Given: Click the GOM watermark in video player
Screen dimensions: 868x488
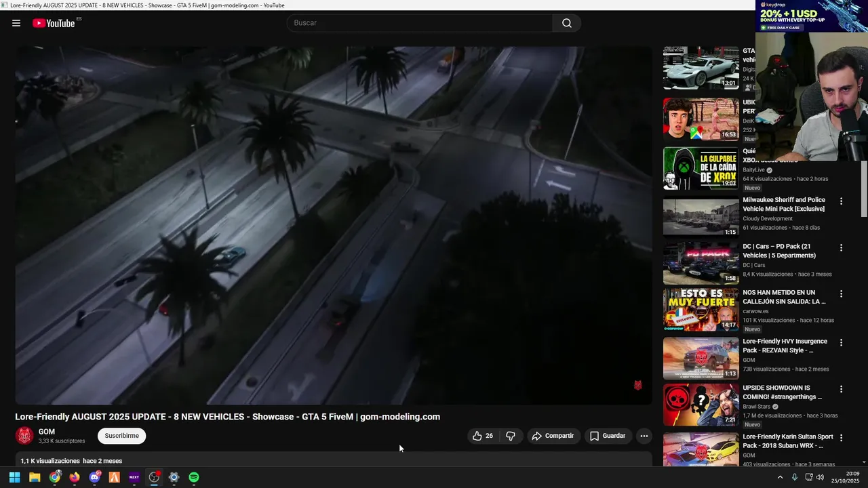Looking at the screenshot, I should tap(637, 385).
